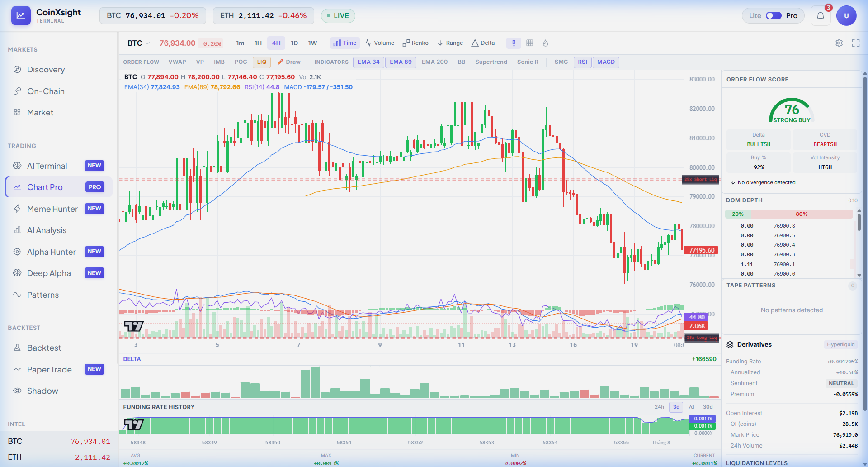Click the BTC ticker in the header

(153, 16)
